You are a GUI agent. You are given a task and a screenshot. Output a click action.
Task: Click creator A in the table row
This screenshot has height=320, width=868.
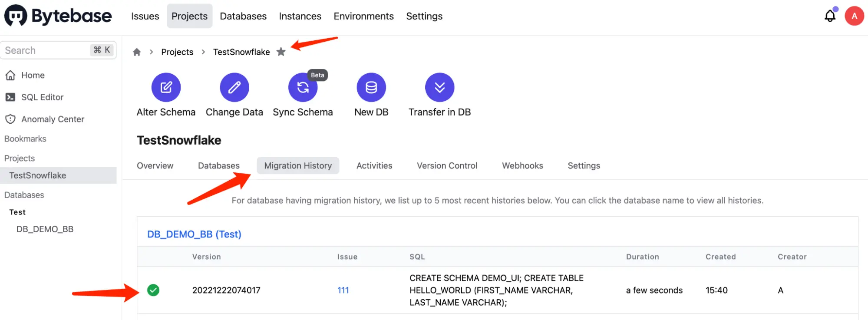780,290
